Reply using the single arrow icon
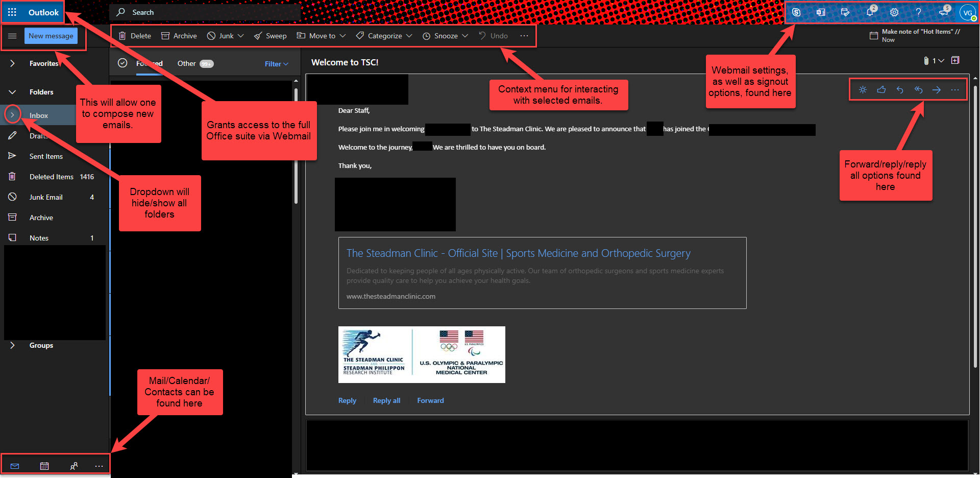The height and width of the screenshot is (478, 980). pos(900,90)
